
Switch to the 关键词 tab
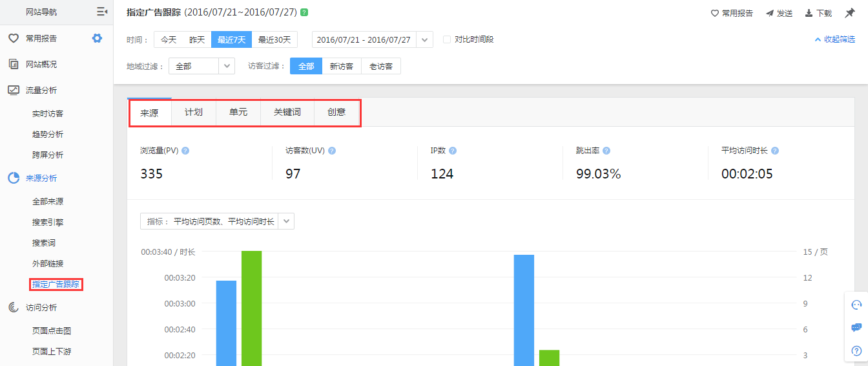coord(287,113)
